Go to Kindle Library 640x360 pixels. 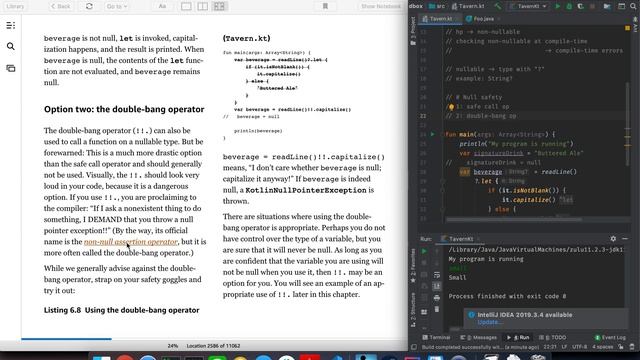(15, 6)
